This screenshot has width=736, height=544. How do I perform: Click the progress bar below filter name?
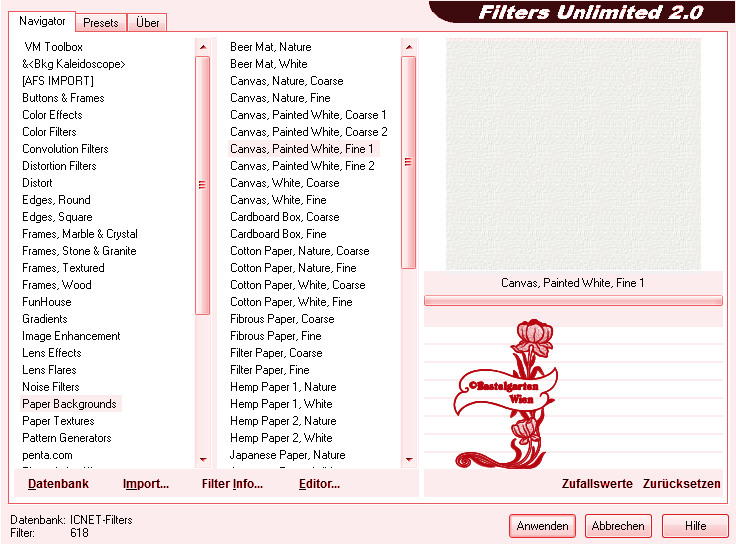click(573, 301)
